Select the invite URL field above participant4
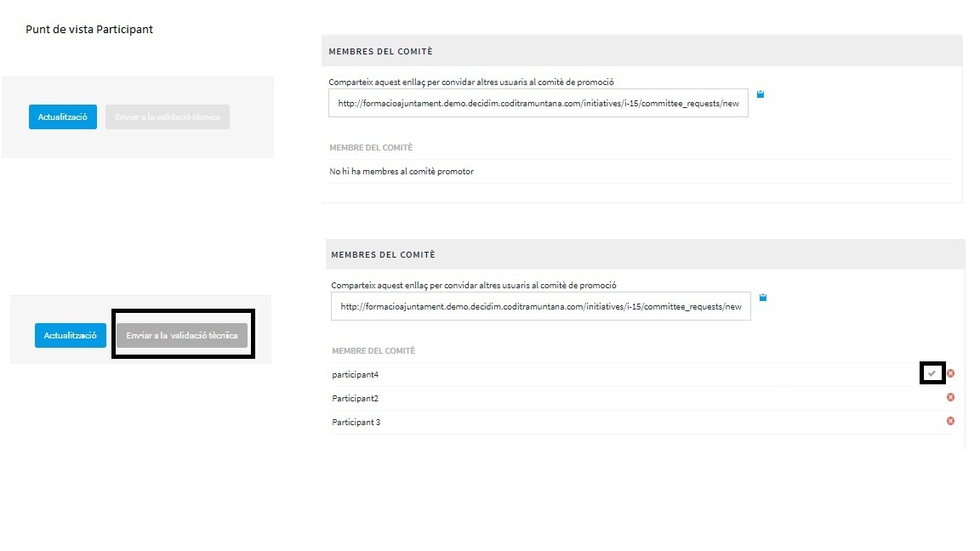This screenshot has width=980, height=551. coord(540,306)
